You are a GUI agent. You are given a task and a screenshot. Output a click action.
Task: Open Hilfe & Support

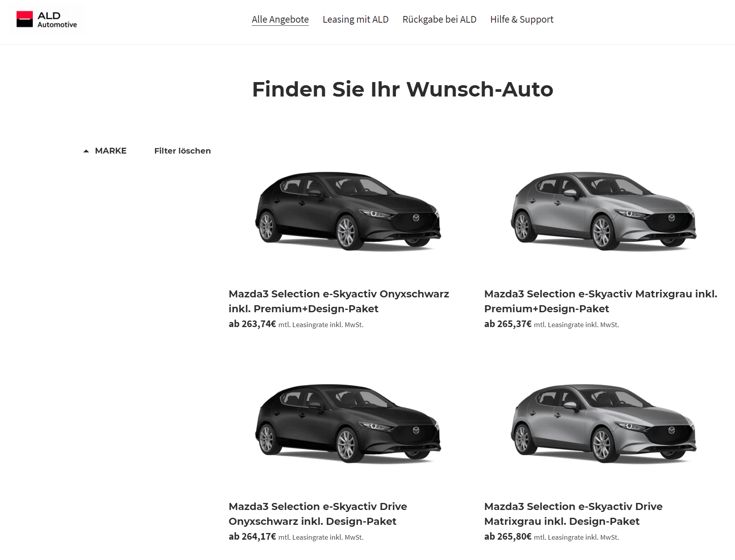coord(522,19)
